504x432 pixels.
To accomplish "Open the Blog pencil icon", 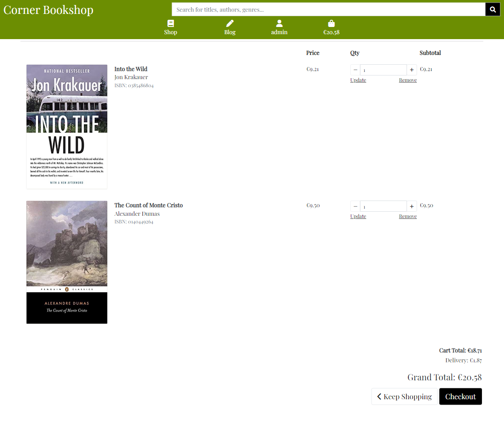I will (x=230, y=23).
